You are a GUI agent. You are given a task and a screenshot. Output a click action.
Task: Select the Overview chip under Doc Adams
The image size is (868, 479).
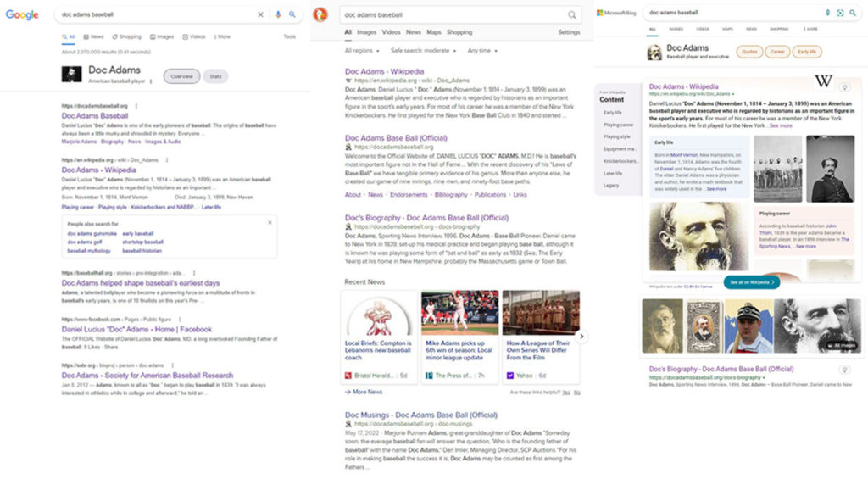(181, 76)
